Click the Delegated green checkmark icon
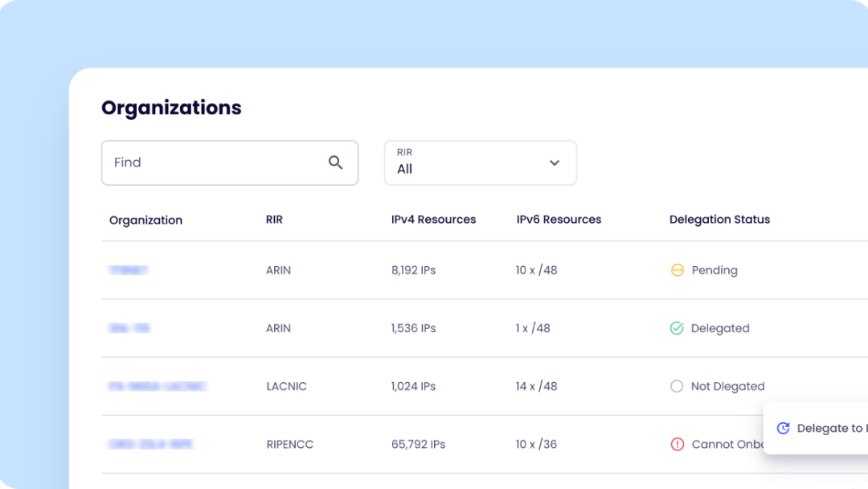The height and width of the screenshot is (489, 868). pyautogui.click(x=677, y=328)
